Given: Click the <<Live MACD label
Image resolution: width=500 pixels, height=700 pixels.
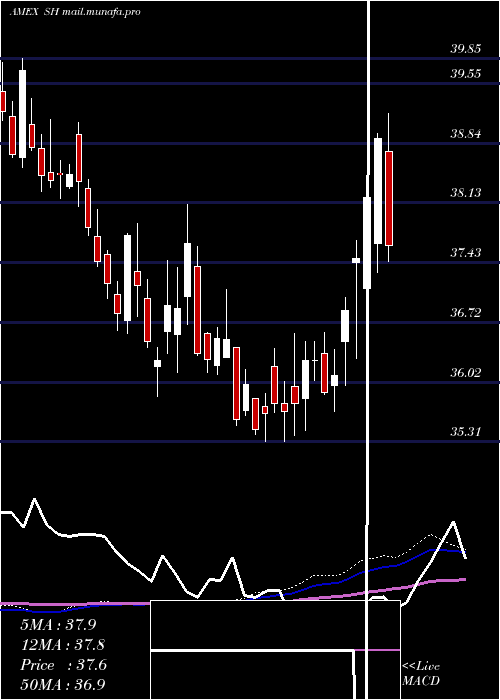Looking at the screenshot, I should coord(421,673).
